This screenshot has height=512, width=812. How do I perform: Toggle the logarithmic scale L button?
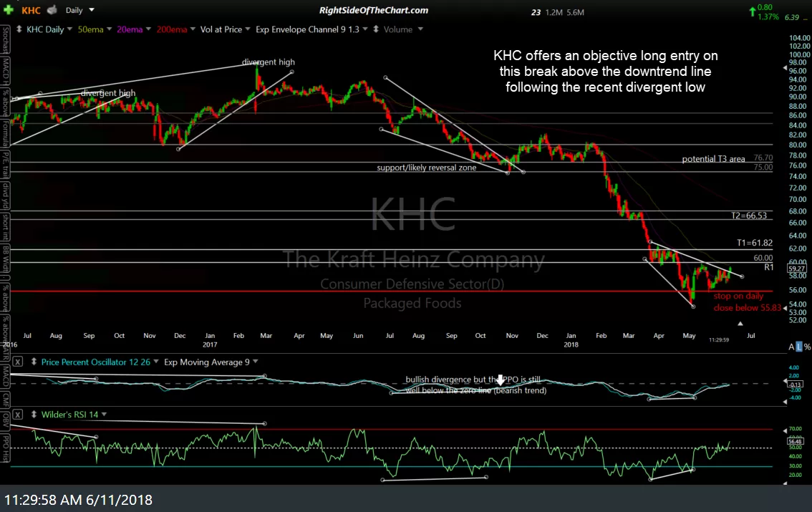(799, 347)
